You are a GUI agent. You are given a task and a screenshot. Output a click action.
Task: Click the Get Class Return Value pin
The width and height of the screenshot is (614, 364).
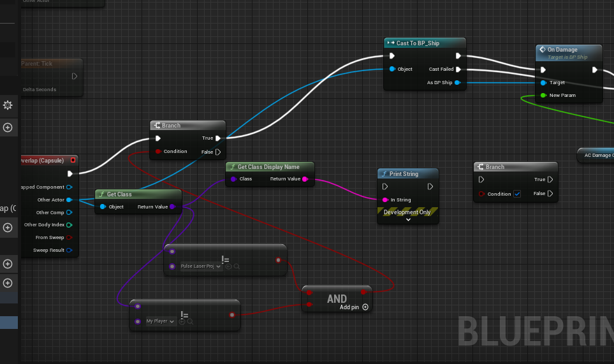click(x=172, y=207)
